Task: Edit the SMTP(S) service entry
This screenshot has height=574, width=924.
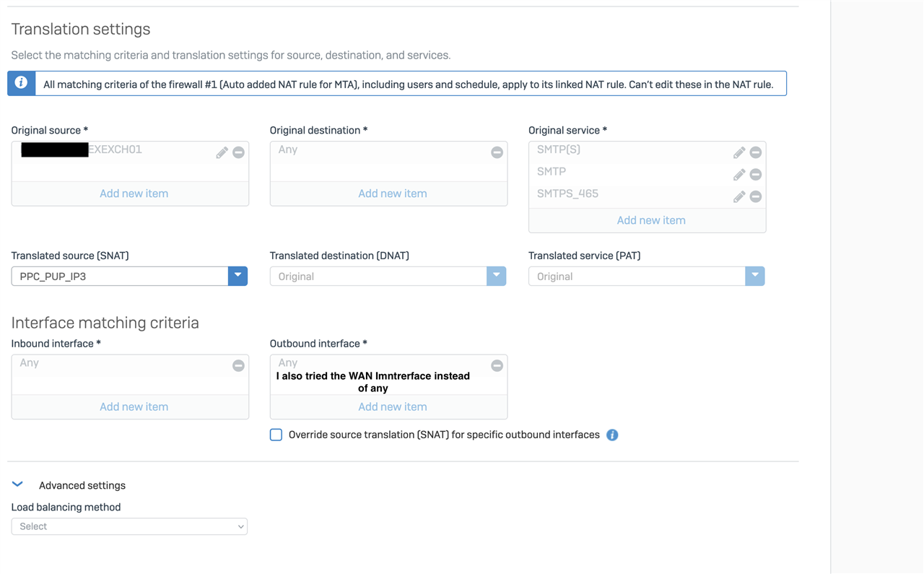Action: coord(739,152)
